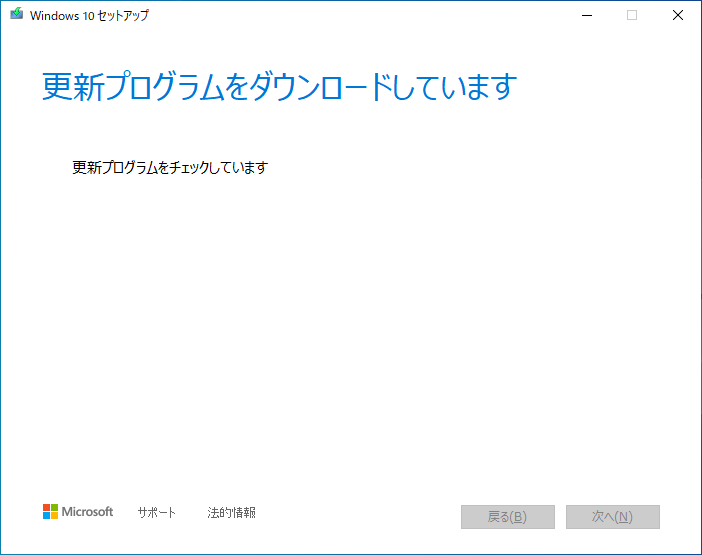The image size is (702, 555).
Task: Click the 戻る(B) button
Action: (508, 517)
